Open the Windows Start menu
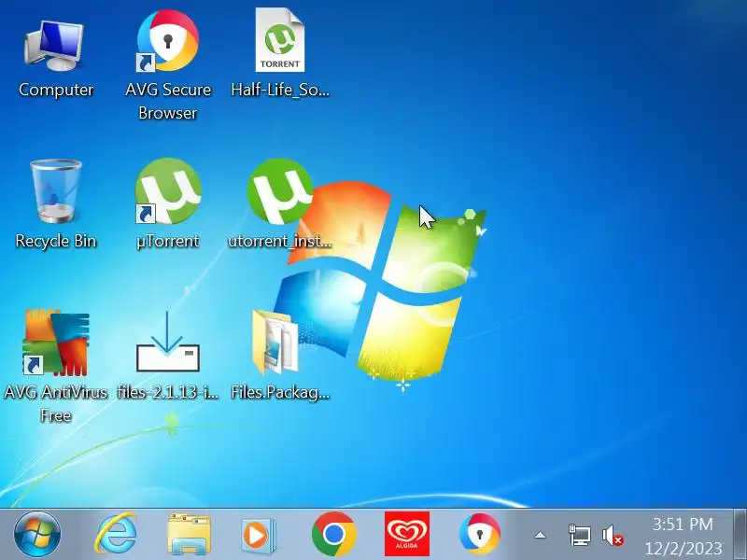The image size is (747, 560). [37, 534]
